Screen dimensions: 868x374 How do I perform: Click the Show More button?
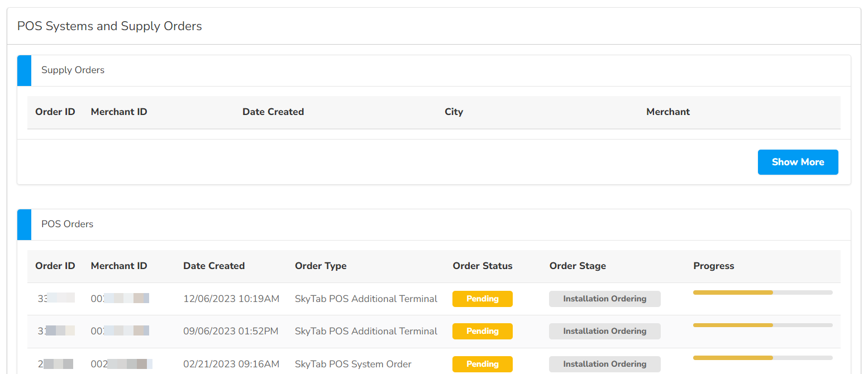pyautogui.click(x=798, y=162)
